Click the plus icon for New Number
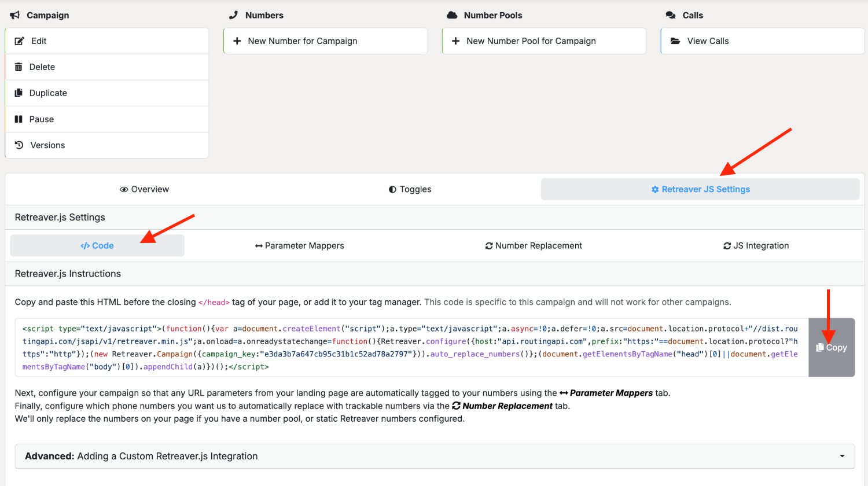 (x=237, y=41)
